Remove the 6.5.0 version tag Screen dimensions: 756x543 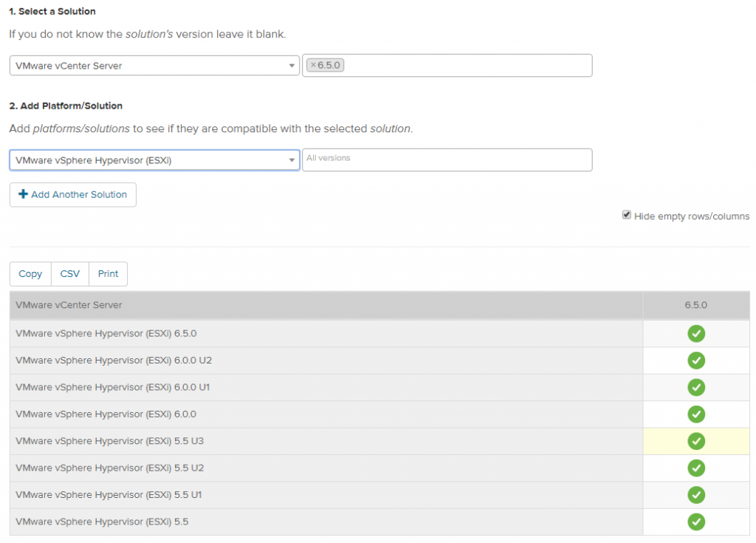313,65
